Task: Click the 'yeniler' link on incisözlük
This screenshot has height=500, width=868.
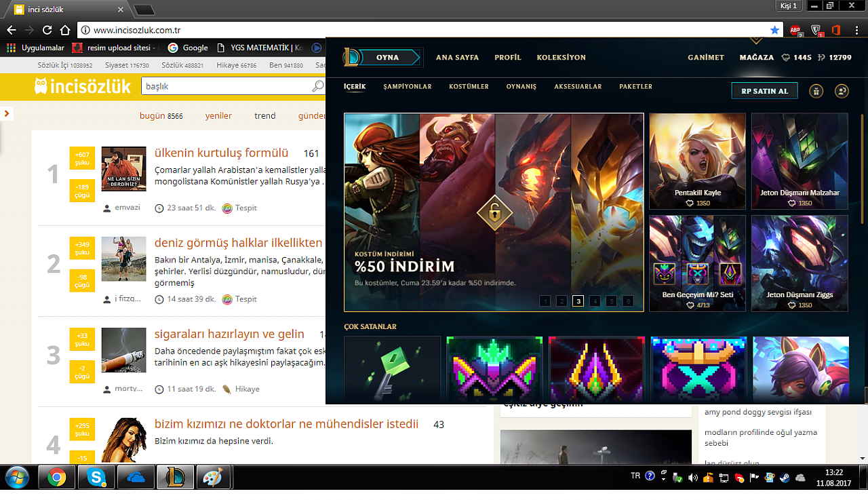Action: pyautogui.click(x=218, y=116)
